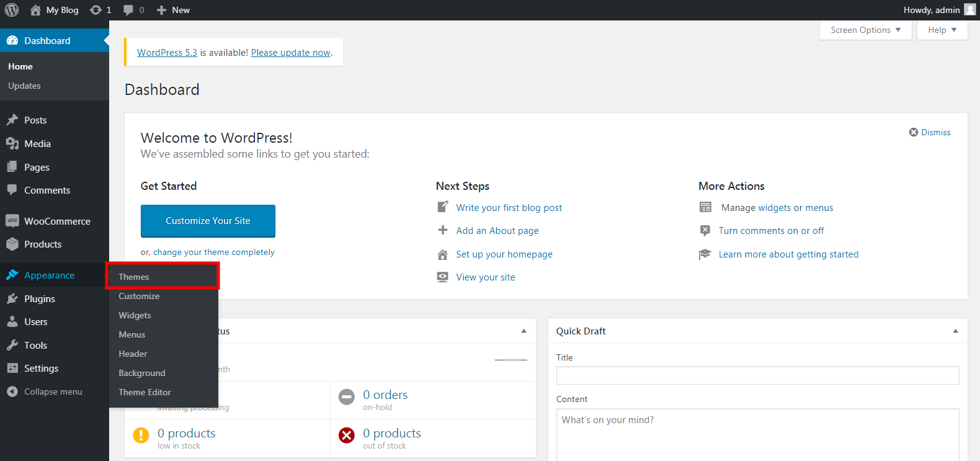Click the Pages icon in sidebar
Viewport: 980px width, 461px height.
12,167
